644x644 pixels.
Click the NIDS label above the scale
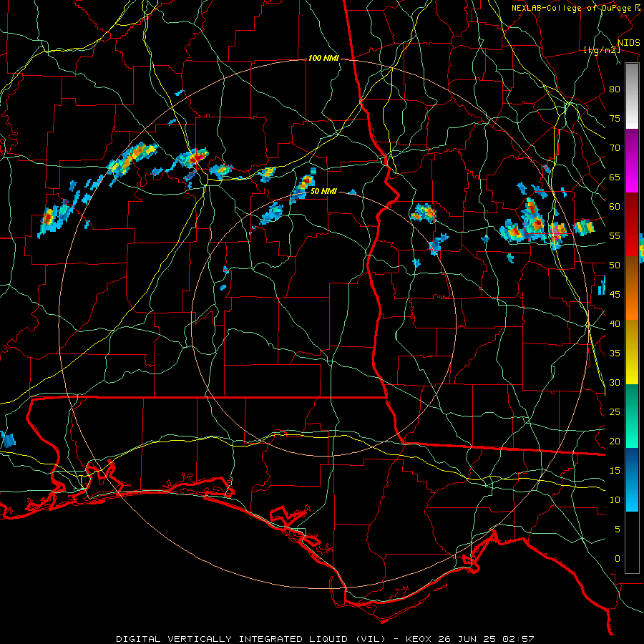click(628, 43)
